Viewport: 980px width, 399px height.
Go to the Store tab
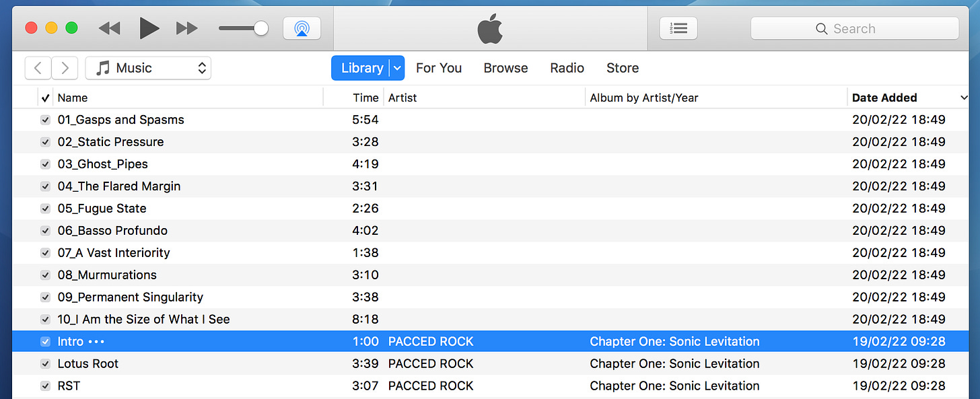[x=623, y=68]
